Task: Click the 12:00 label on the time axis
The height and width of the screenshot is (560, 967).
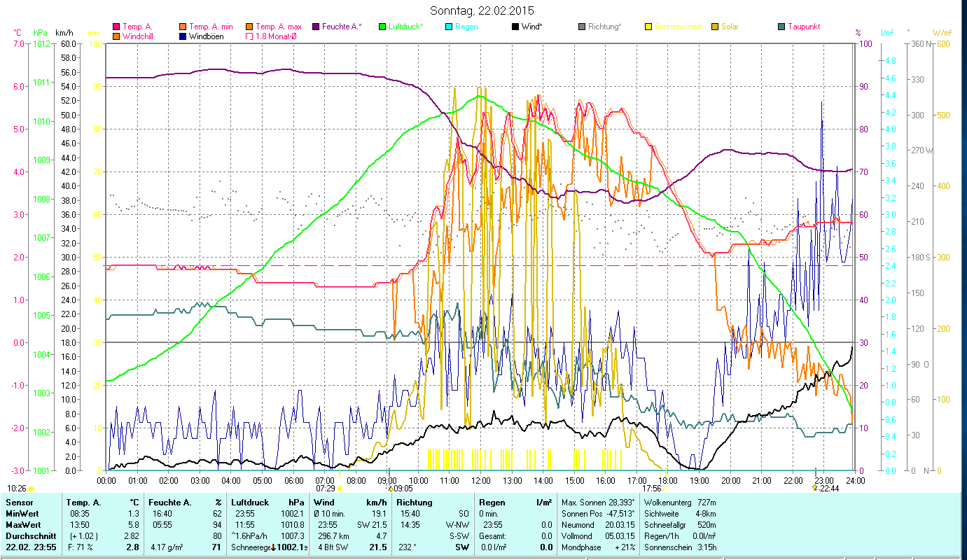Action: 481,480
